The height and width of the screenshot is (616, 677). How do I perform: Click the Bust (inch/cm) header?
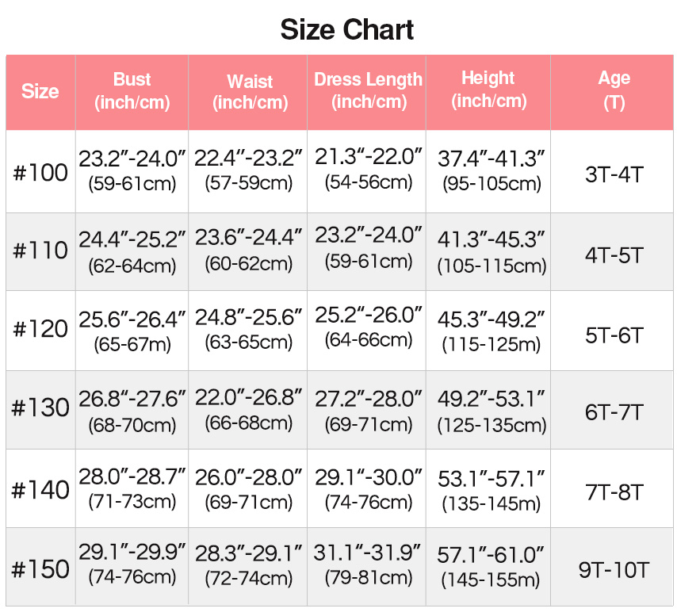point(132,91)
